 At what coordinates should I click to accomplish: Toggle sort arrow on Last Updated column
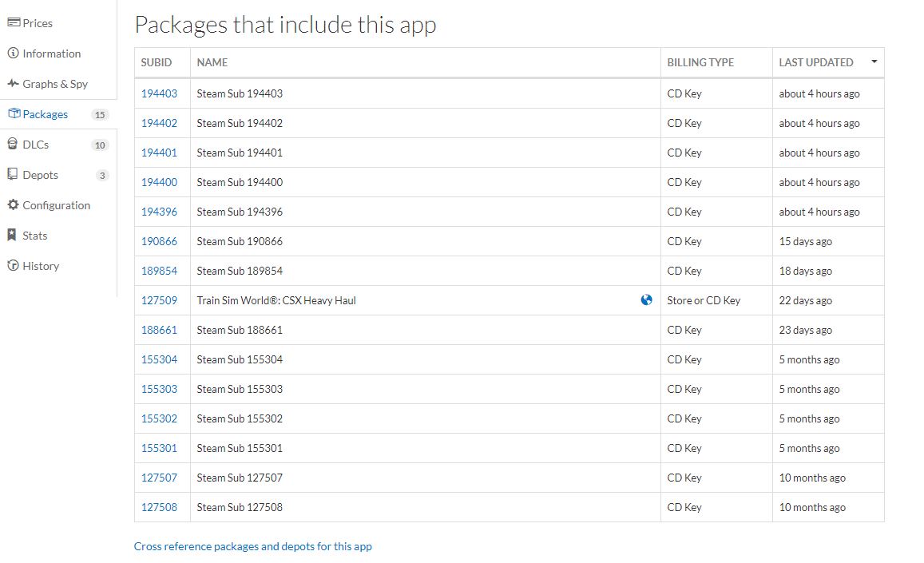point(874,61)
